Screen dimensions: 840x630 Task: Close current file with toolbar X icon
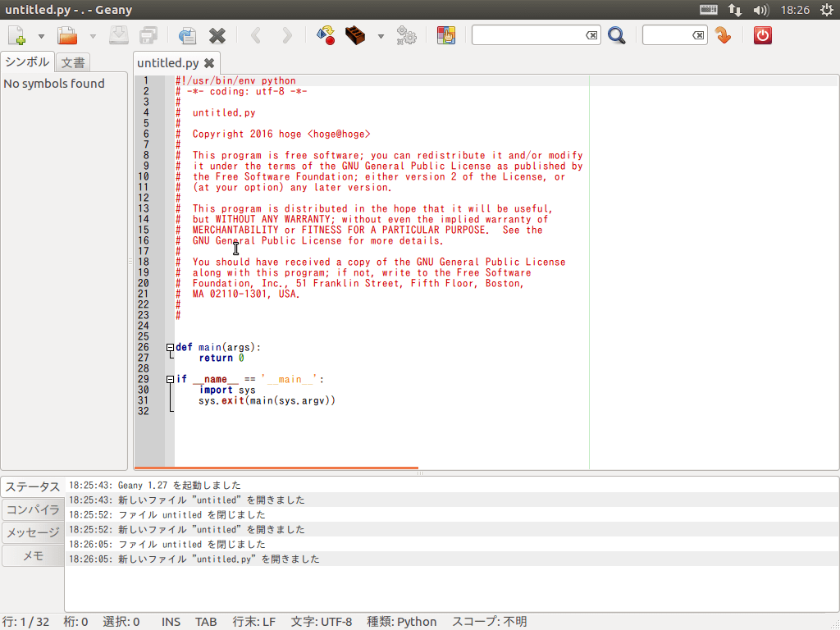217,36
